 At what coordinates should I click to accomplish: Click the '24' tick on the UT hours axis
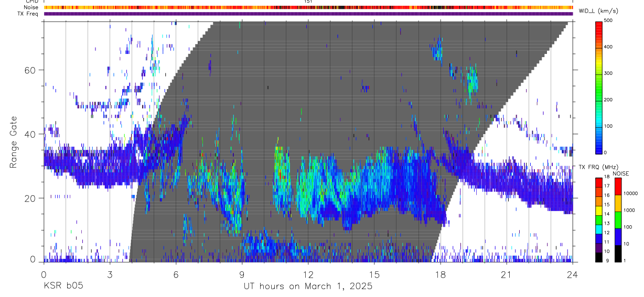[572, 275]
